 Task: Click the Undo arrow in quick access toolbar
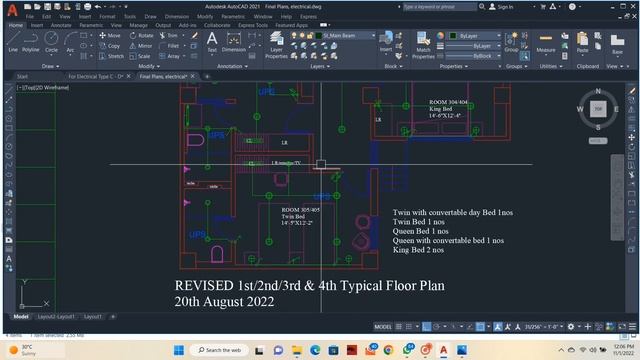98,7
